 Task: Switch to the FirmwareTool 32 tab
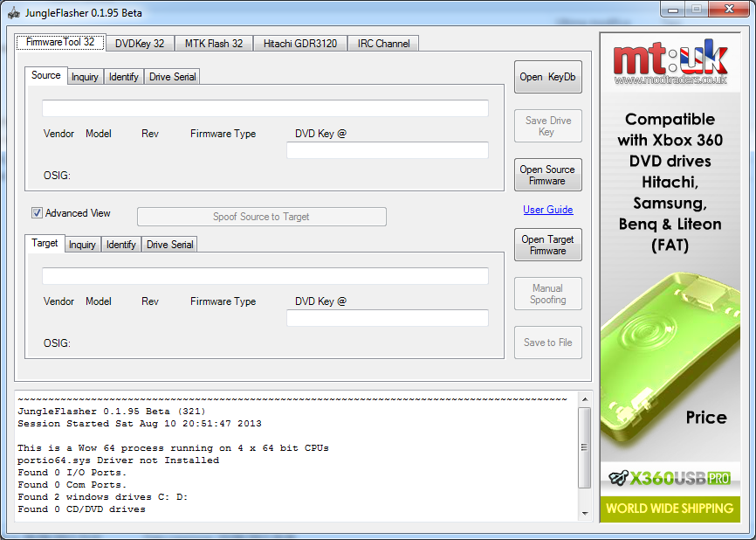[x=60, y=43]
